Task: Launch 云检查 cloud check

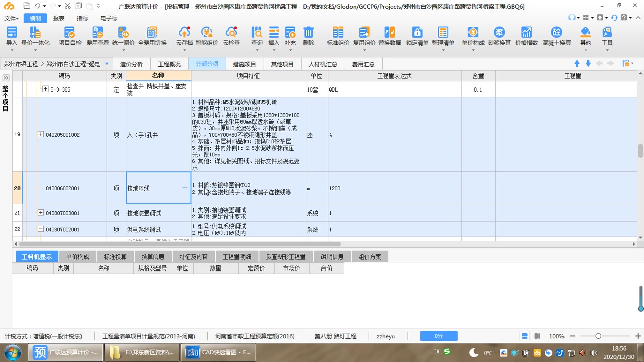Action: click(x=231, y=36)
